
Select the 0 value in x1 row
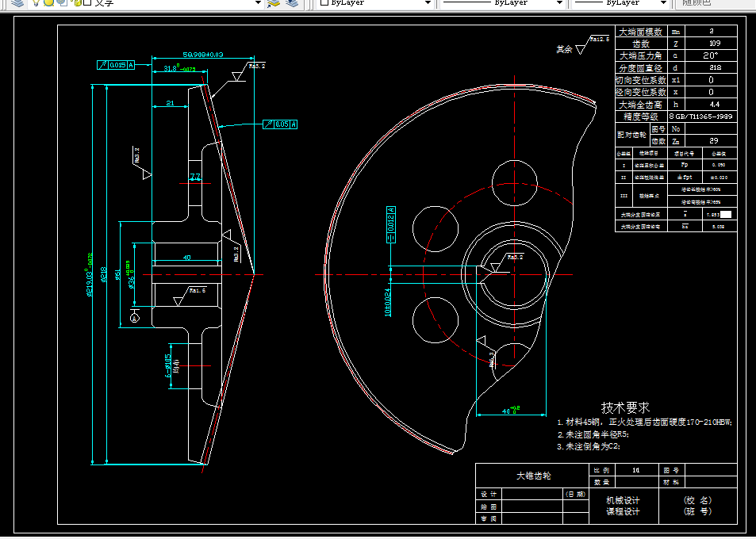point(712,80)
